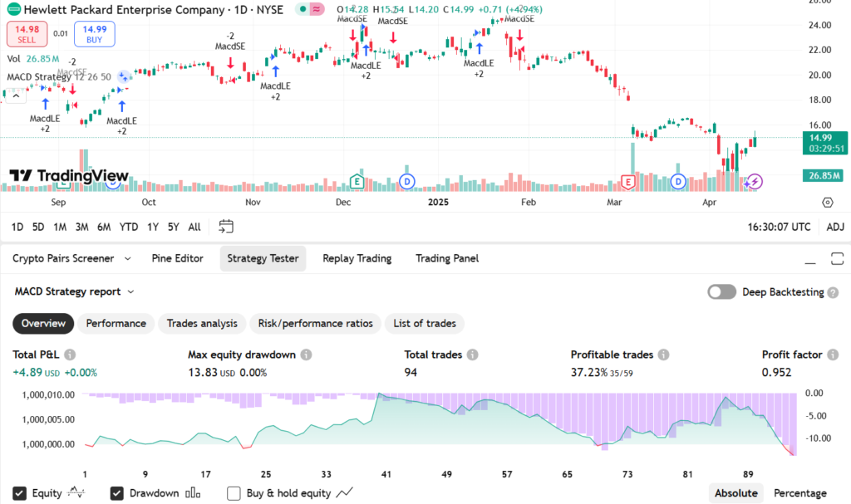851x504 pixels.
Task: Open the Pine Editor tab
Action: click(178, 258)
